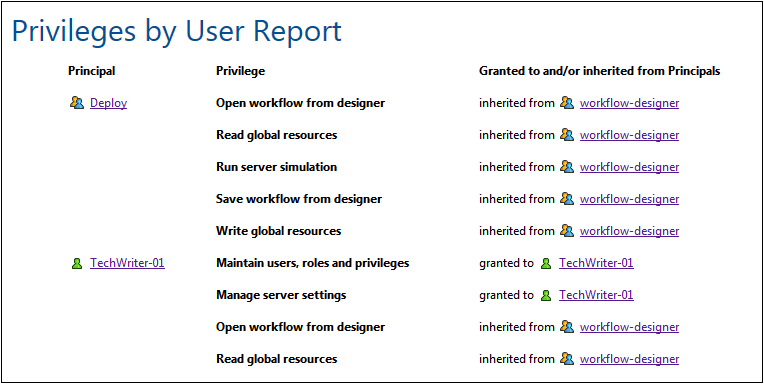Screen dimensions: 764x384
Task: Click role icon in Save workflow from designer row
Action: [x=567, y=199]
